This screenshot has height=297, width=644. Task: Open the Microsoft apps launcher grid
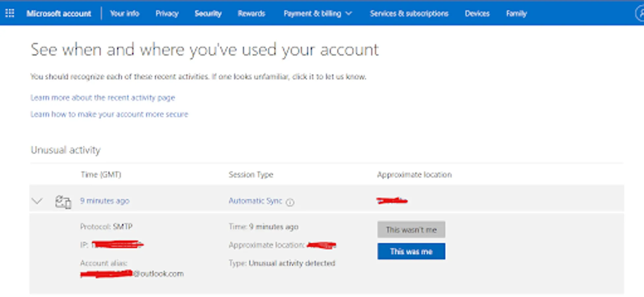10,13
